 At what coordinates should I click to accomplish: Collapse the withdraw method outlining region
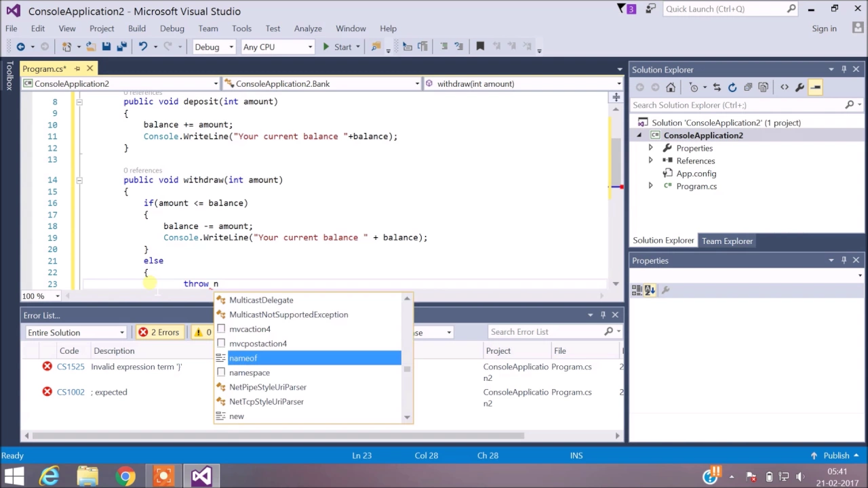[x=79, y=180]
